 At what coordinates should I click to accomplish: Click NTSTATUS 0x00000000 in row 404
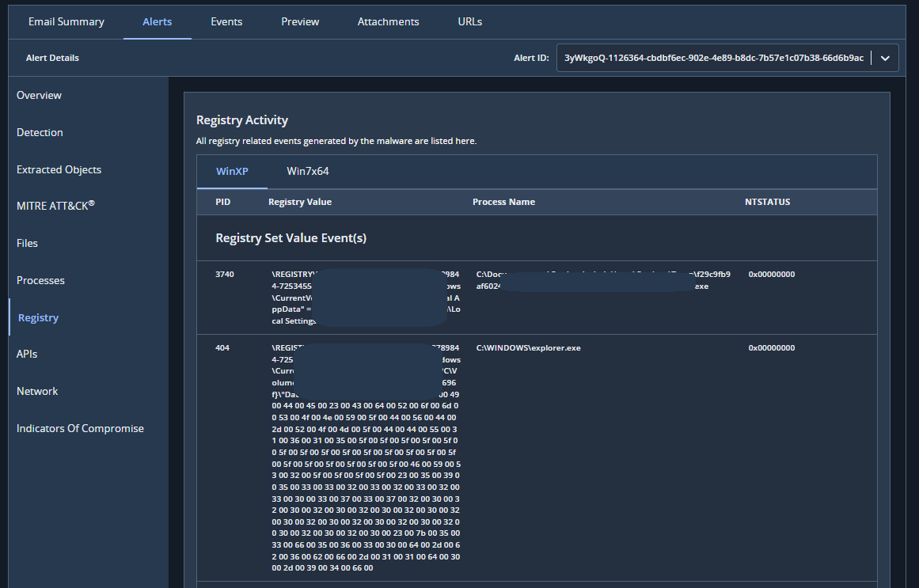pyautogui.click(x=771, y=347)
